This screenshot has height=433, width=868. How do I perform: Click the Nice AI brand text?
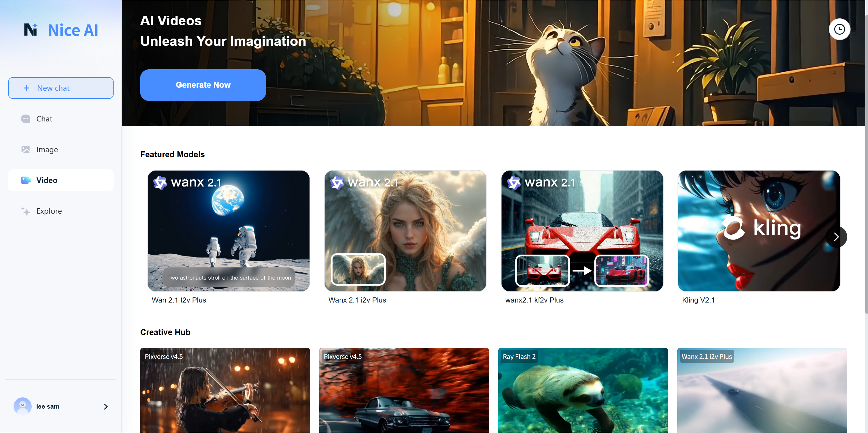[x=73, y=30]
